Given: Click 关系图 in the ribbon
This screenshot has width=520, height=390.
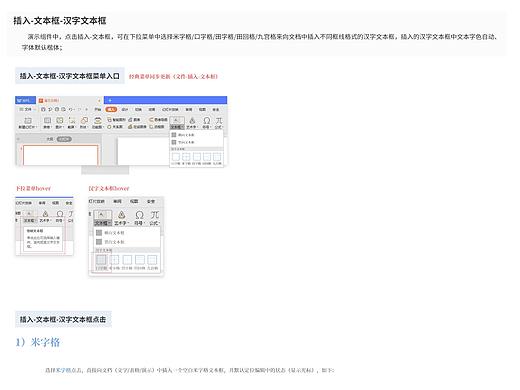Looking at the screenshot, I should (115, 127).
